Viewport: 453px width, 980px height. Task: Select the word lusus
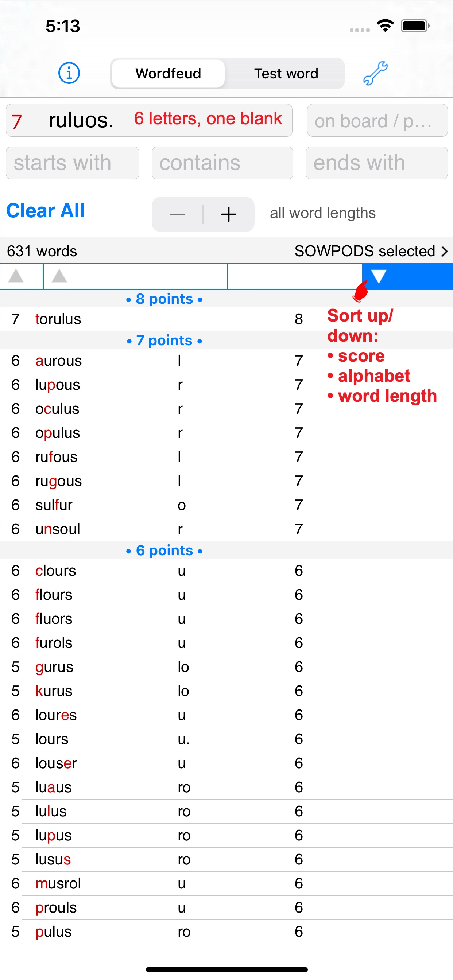coord(53,859)
